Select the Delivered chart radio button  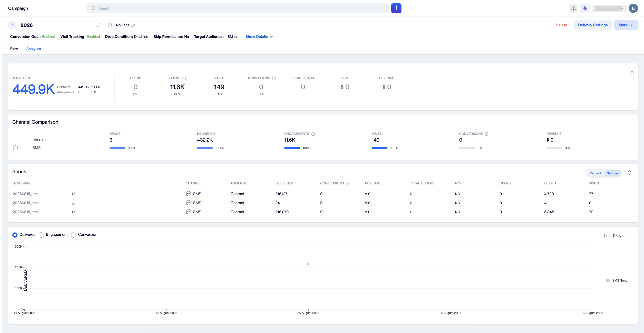[x=15, y=235]
